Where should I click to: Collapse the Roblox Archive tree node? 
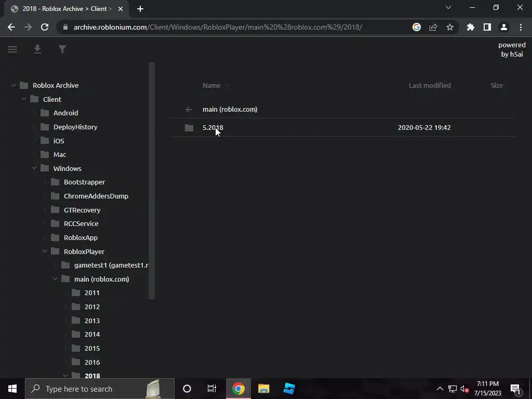pos(14,85)
